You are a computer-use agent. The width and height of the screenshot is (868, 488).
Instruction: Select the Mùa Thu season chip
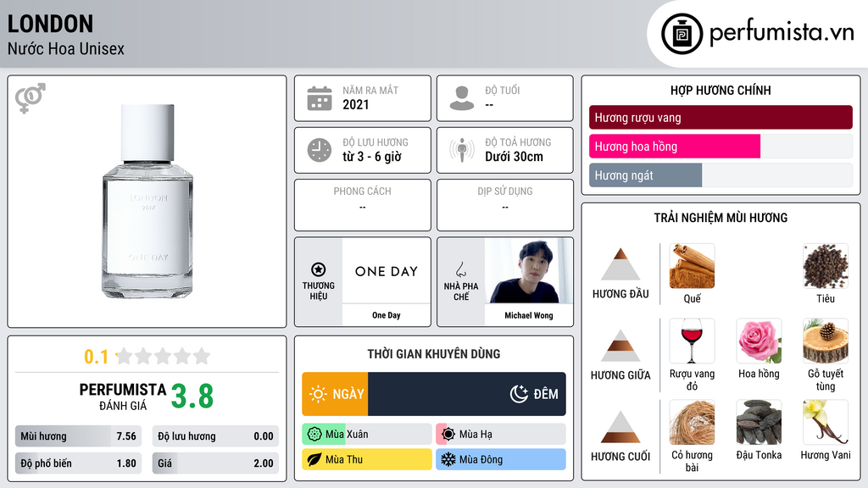coord(367,459)
